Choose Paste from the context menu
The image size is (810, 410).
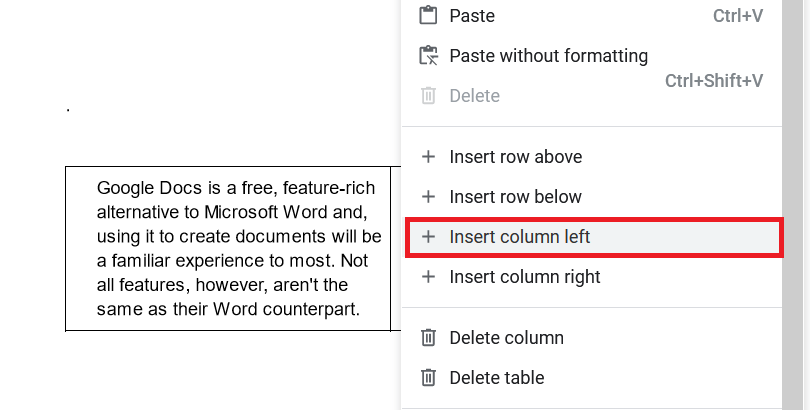tap(472, 16)
